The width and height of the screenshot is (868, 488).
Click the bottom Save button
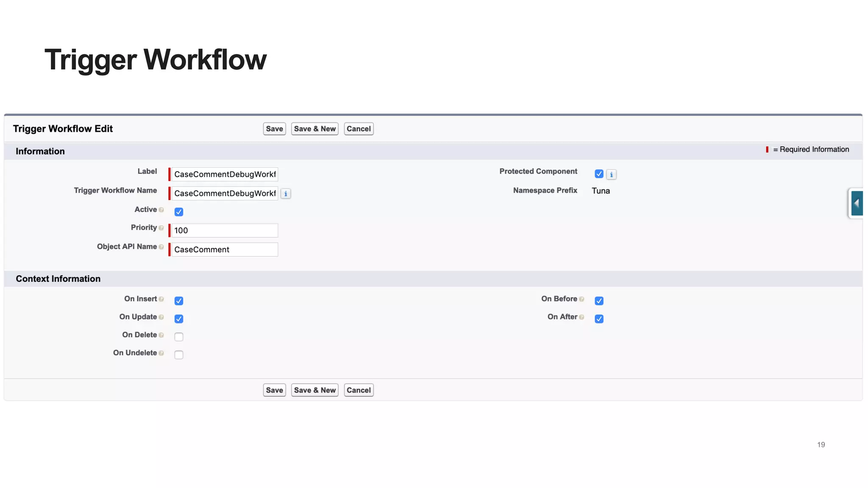(x=275, y=390)
